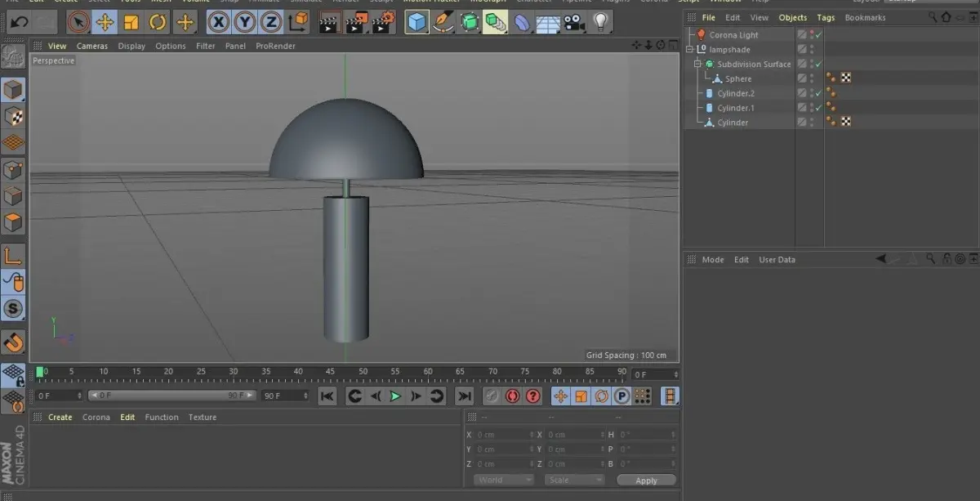The image size is (980, 501).
Task: Enable the Axis tool L icon
Action: (x=13, y=256)
